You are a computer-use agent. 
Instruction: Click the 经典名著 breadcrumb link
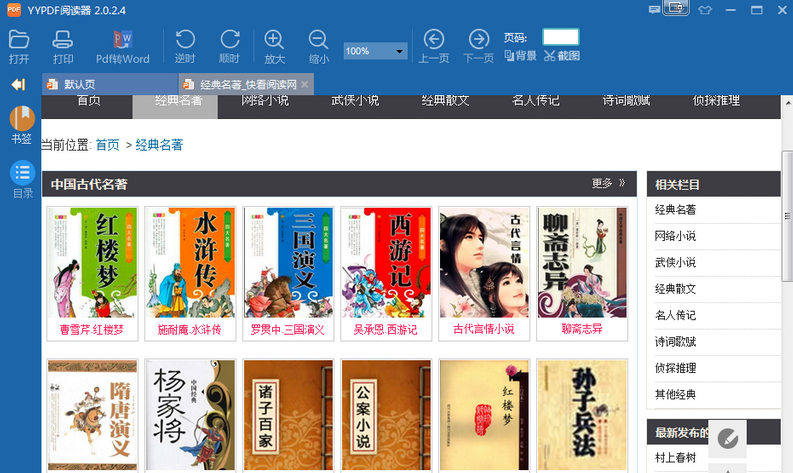(159, 145)
